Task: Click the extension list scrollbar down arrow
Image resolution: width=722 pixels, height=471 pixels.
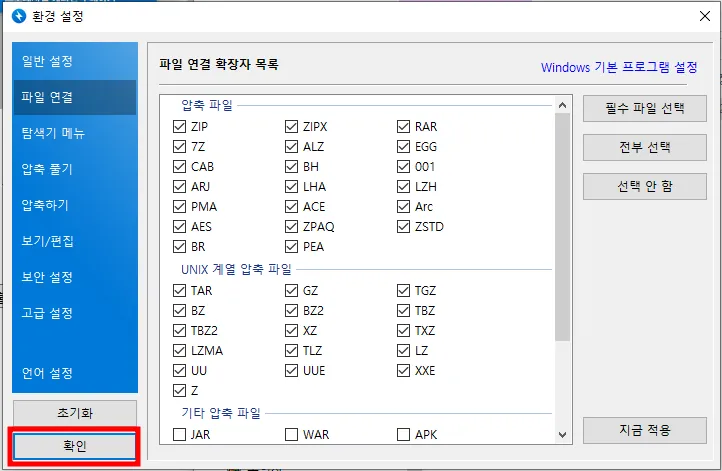Action: click(x=562, y=435)
